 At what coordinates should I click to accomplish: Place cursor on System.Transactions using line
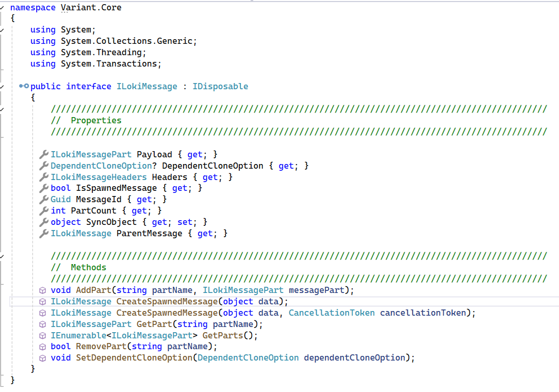click(108, 64)
